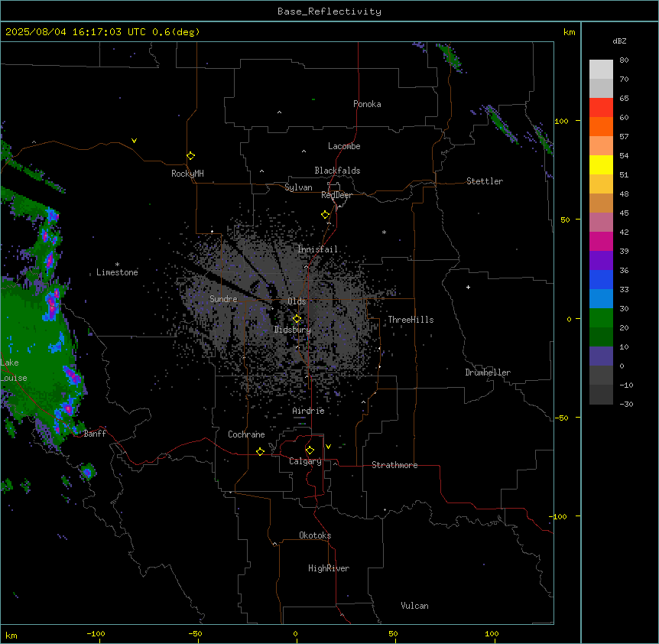Screen dimensions: 659x644
Task: Click the Louise label at the left edge
Action: (14, 378)
